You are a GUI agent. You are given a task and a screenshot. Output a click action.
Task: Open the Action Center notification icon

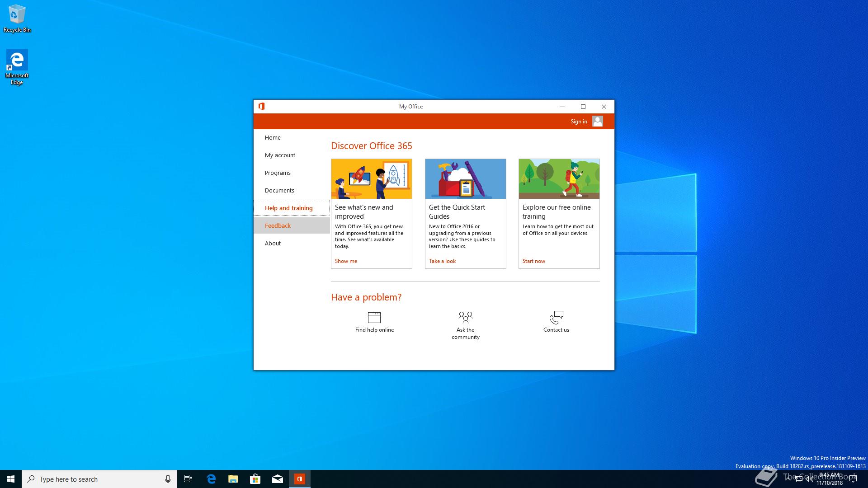(x=853, y=479)
